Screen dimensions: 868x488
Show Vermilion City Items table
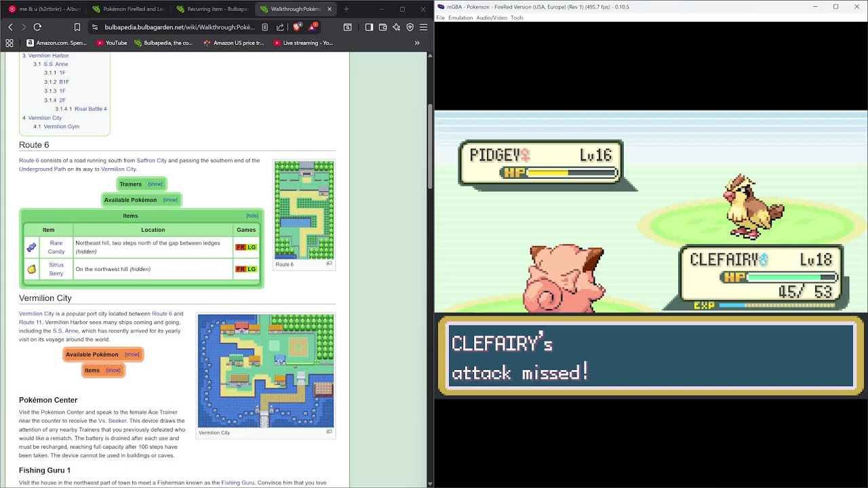(113, 370)
